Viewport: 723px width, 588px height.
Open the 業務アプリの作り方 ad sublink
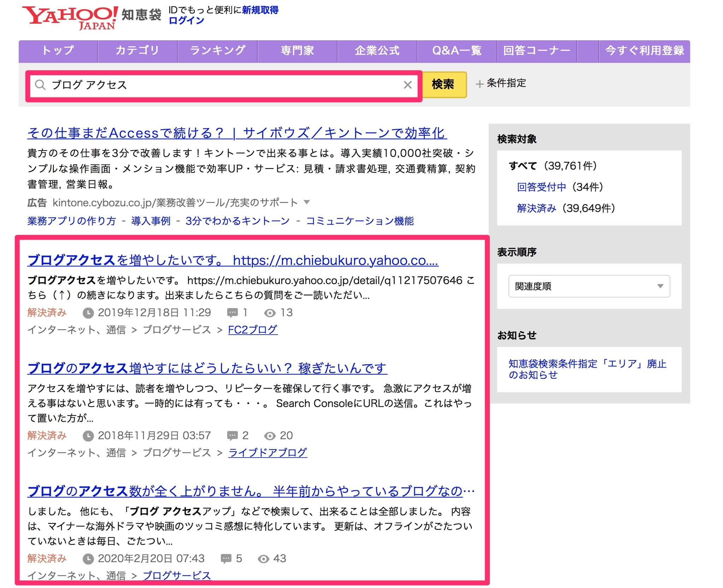coord(72,221)
